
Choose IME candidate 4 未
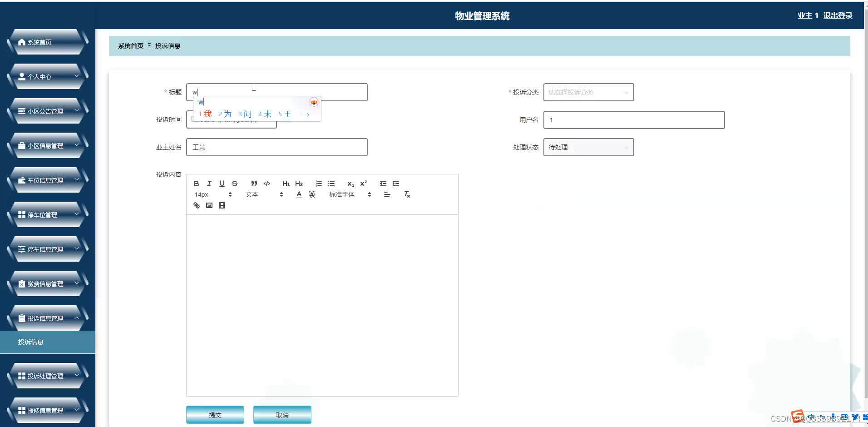tap(265, 114)
